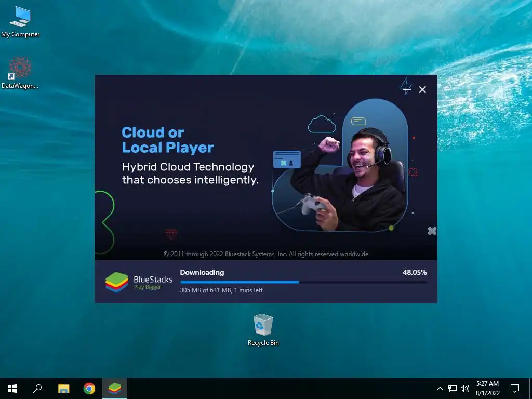Open the Windows Start menu
This screenshot has height=399, width=532.
tap(12, 389)
